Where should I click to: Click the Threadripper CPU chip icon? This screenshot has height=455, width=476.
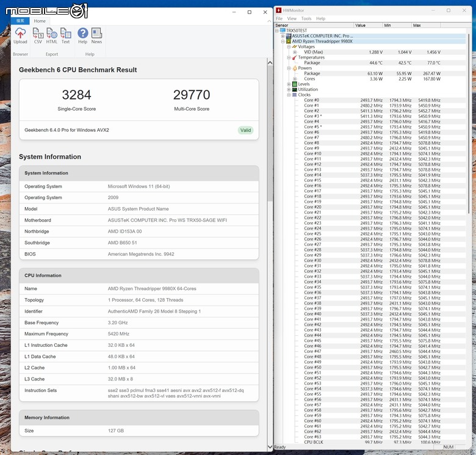click(289, 42)
